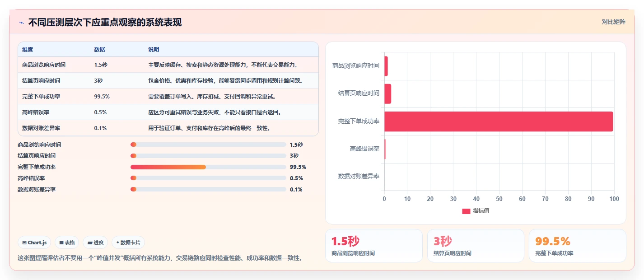Click table cell 数据对账差异率
This screenshot has height=280, width=644.
(41, 128)
